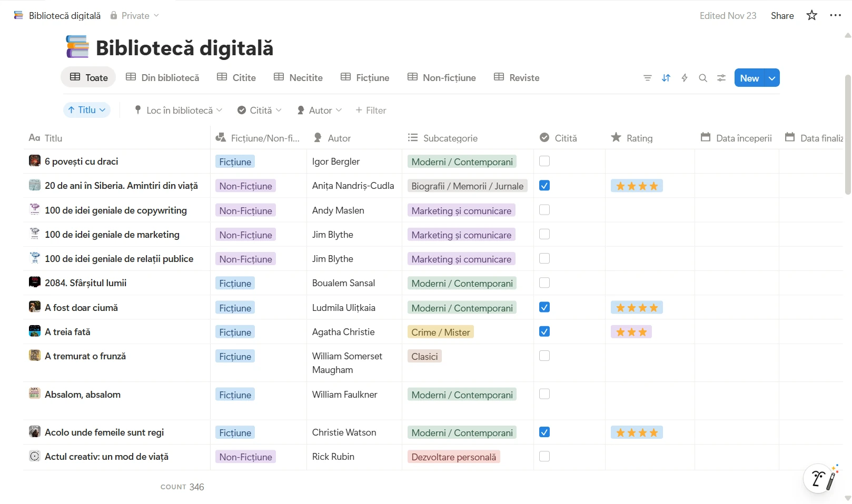The width and height of the screenshot is (852, 504).
Task: Open the view settings sliders icon
Action: (721, 78)
